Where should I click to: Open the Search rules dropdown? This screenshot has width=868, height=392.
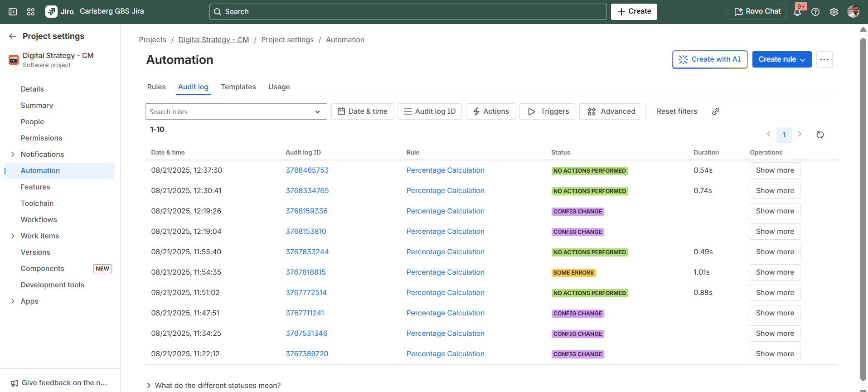(236, 111)
